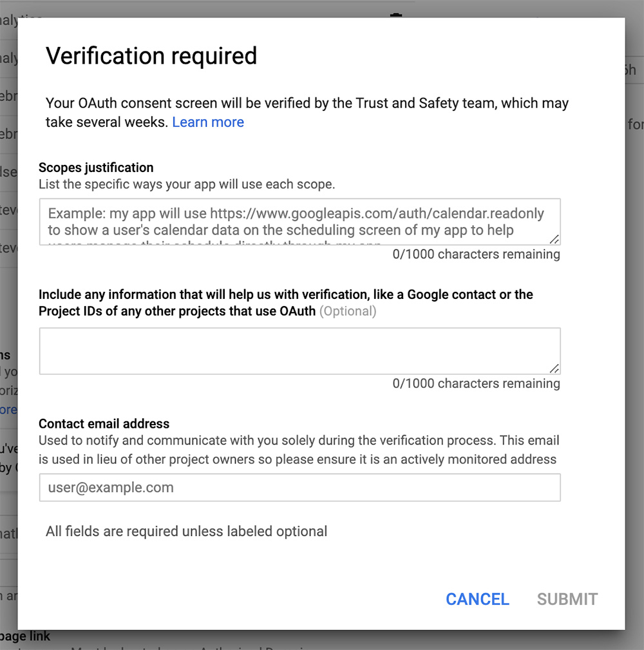Click the "page link" label below dialog
The image size is (644, 650).
coord(26,636)
